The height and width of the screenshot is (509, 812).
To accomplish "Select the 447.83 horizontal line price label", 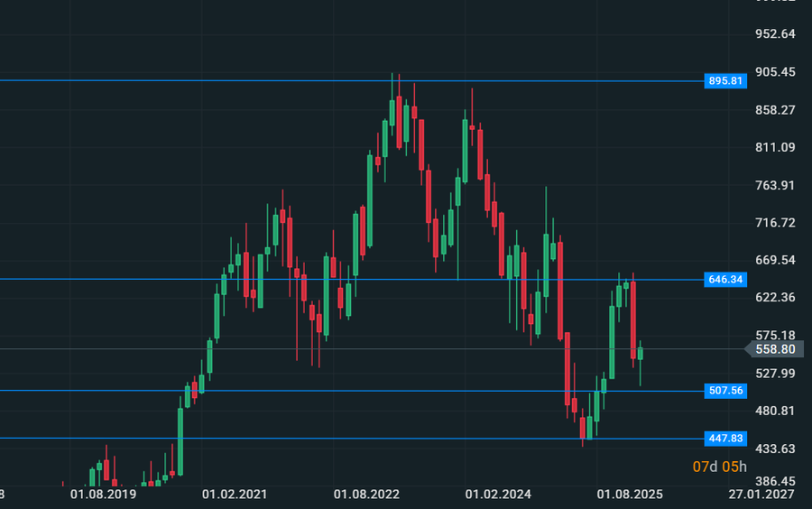I will (x=725, y=439).
